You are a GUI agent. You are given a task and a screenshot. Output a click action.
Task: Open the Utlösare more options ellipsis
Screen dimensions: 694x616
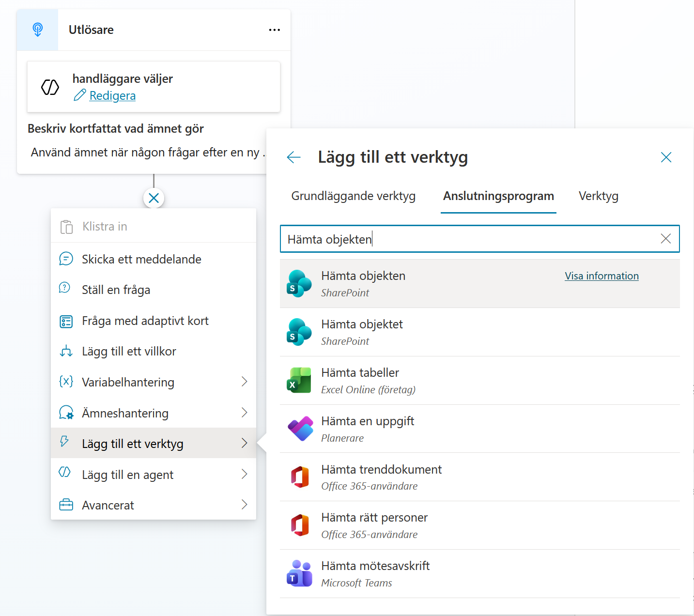275,30
